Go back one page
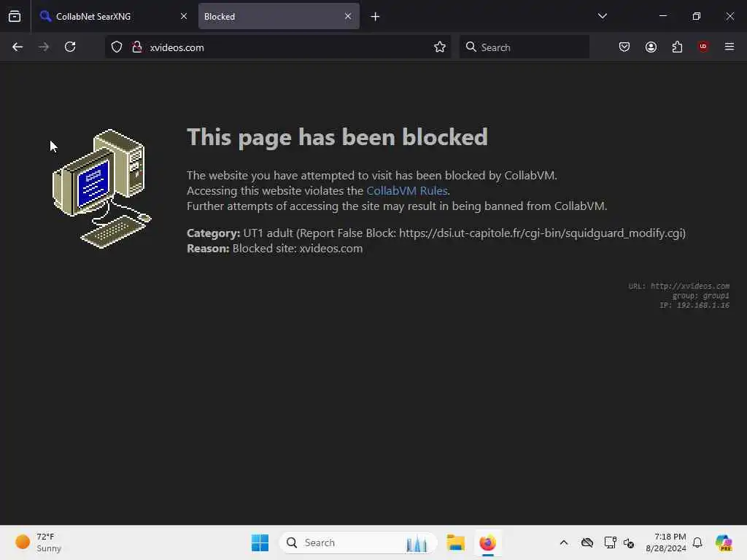Screen dimensions: 747x560 pyautogui.click(x=18, y=47)
